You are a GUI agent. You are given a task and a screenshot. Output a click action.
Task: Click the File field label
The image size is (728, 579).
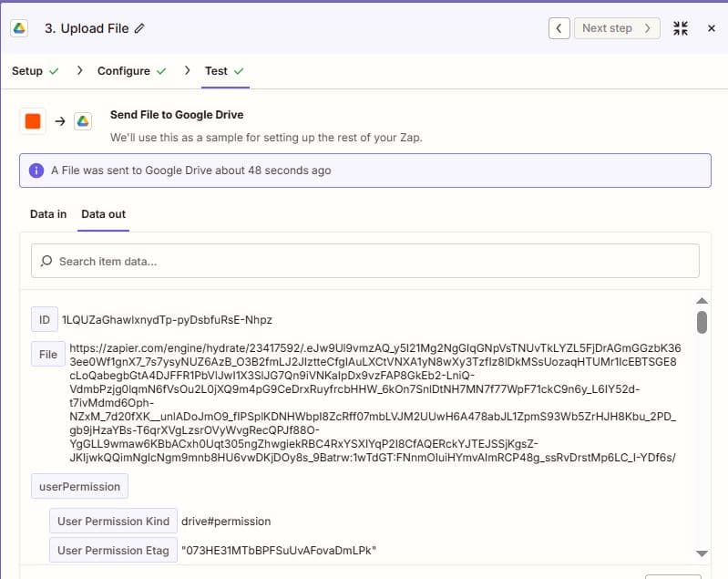(x=48, y=354)
